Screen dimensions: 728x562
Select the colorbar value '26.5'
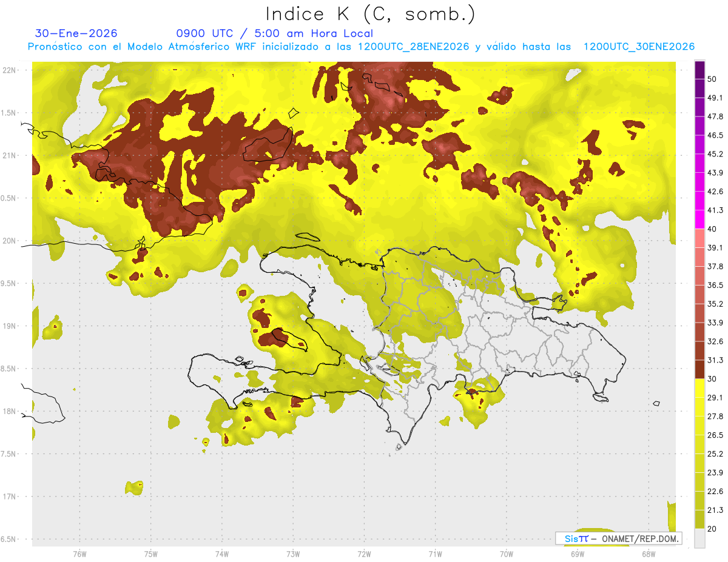click(715, 435)
